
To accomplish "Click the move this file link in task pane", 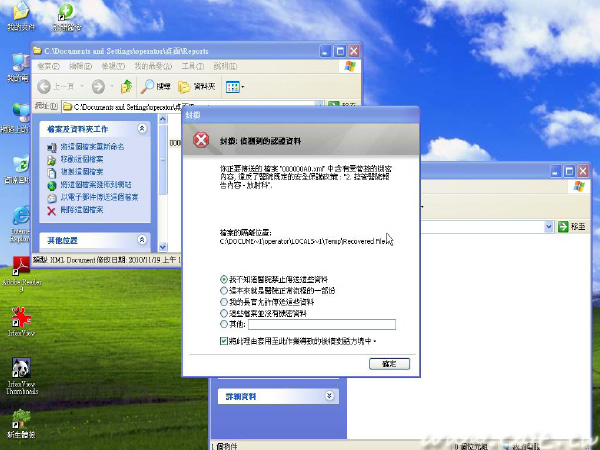I will [82, 160].
